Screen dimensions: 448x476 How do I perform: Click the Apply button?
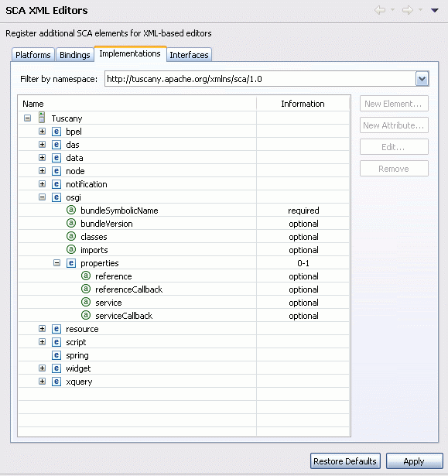414,461
